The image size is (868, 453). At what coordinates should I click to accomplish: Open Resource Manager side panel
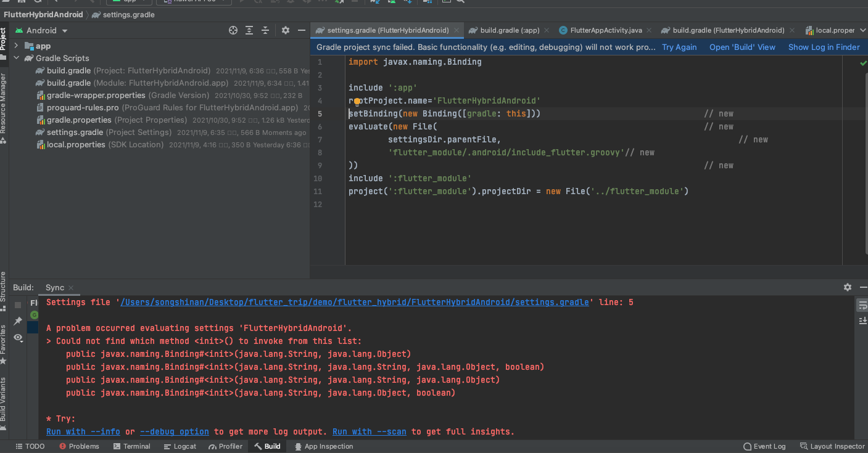click(x=4, y=108)
